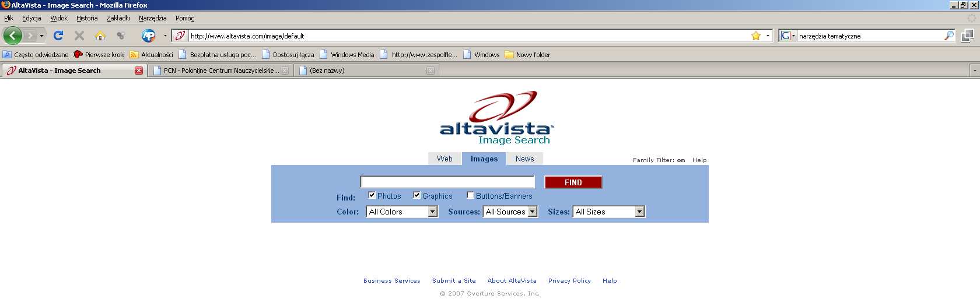Open the All Sizes dropdown
The image size is (980, 306).
tap(609, 212)
